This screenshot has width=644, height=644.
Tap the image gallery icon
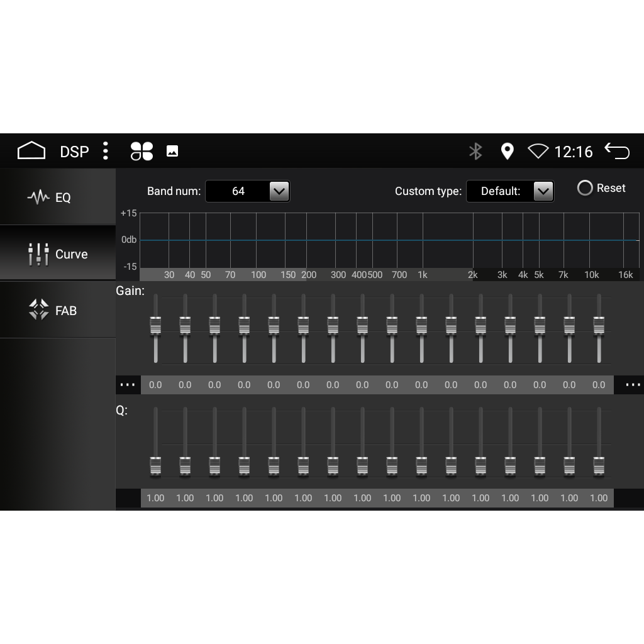172,151
